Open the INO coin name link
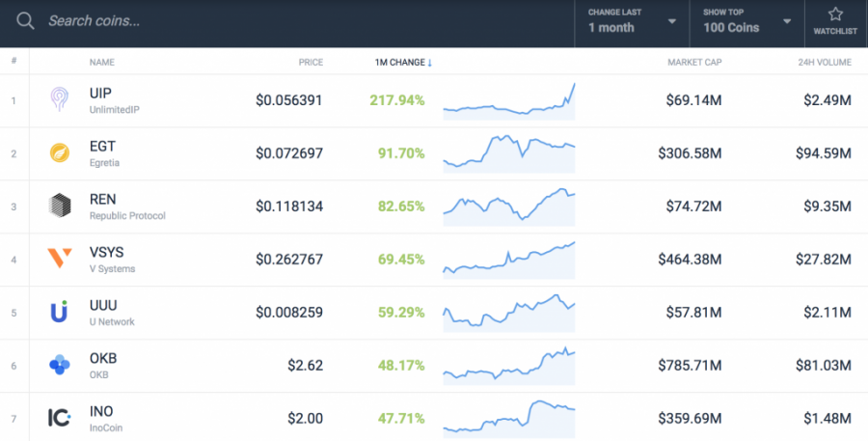868x441 pixels. (101, 411)
